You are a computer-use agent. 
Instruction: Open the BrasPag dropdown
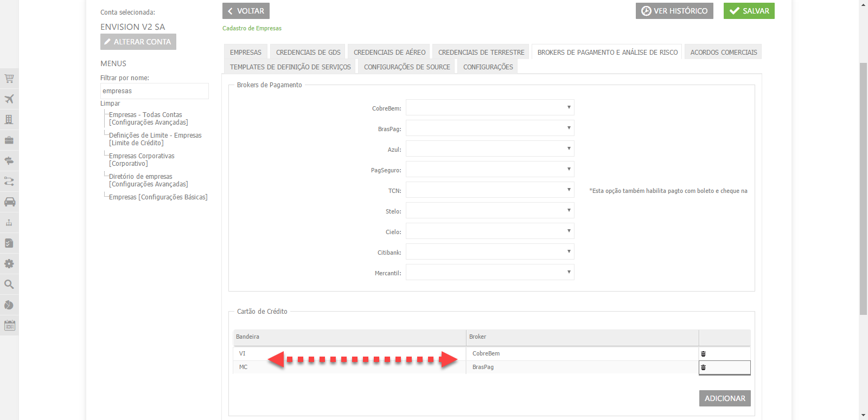(x=490, y=128)
